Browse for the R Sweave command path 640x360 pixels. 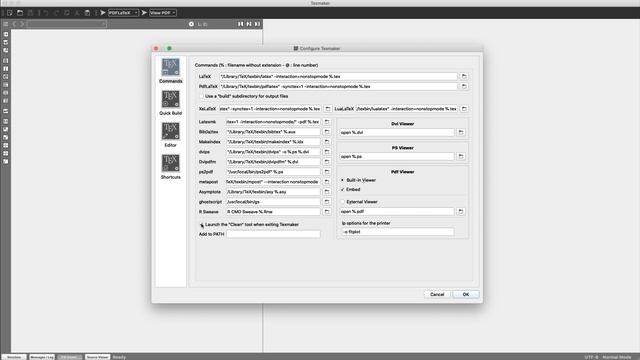click(327, 212)
